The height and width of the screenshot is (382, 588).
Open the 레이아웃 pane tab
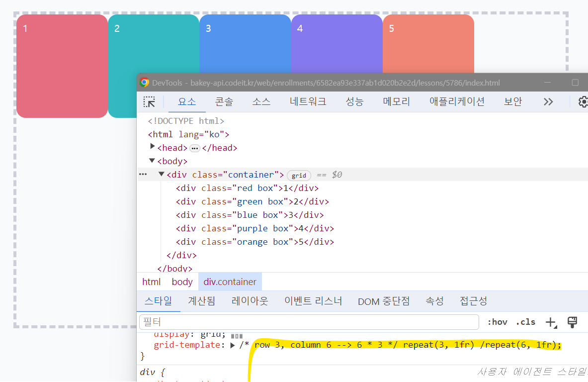pyautogui.click(x=250, y=301)
